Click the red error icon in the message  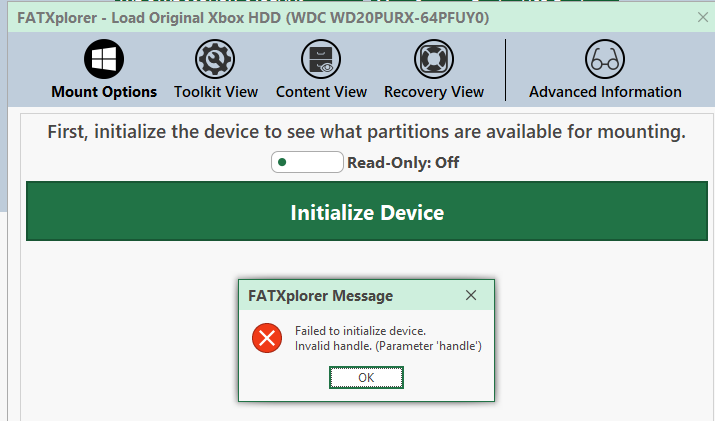point(267,338)
